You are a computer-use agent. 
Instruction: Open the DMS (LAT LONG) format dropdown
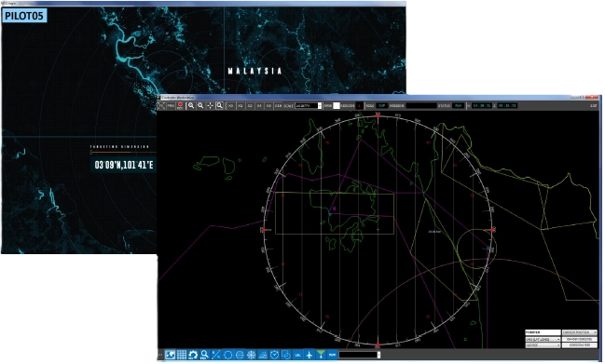coord(543,340)
